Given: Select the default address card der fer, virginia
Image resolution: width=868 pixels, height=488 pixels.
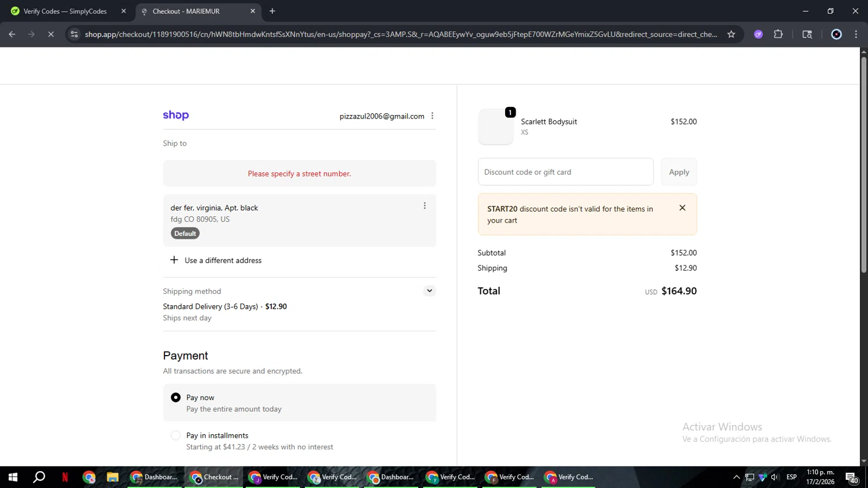Looking at the screenshot, I should (x=299, y=220).
